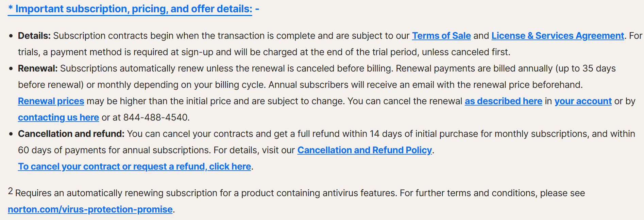This screenshot has height=220, width=644.
Task: Follow the 'as described here' link
Action: pyautogui.click(x=504, y=101)
